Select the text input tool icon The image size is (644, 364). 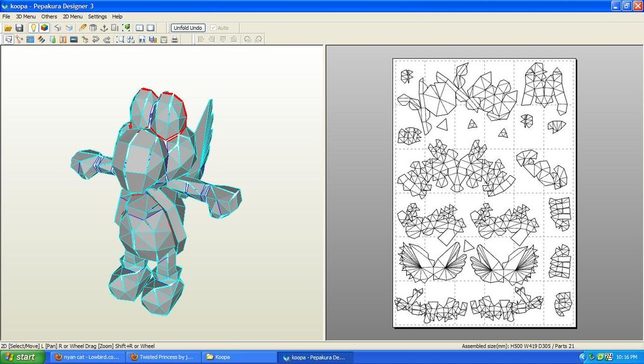click(63, 40)
